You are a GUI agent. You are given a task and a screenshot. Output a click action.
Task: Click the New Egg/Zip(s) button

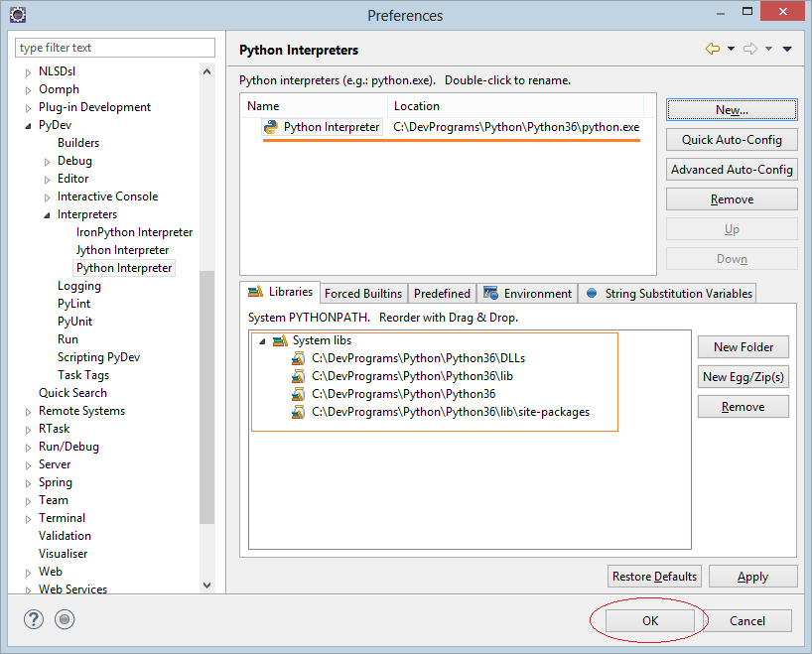coord(744,377)
